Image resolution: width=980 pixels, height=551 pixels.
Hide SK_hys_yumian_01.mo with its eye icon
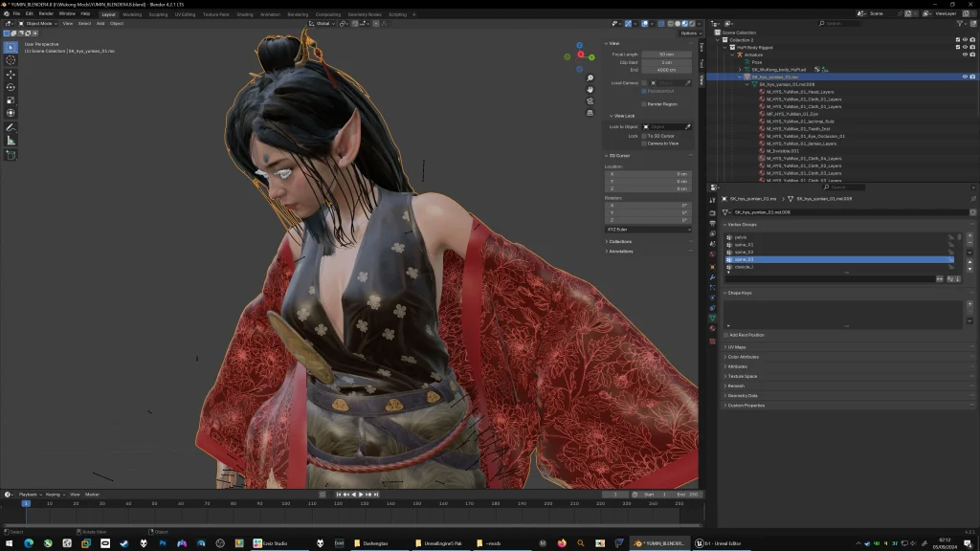[965, 77]
